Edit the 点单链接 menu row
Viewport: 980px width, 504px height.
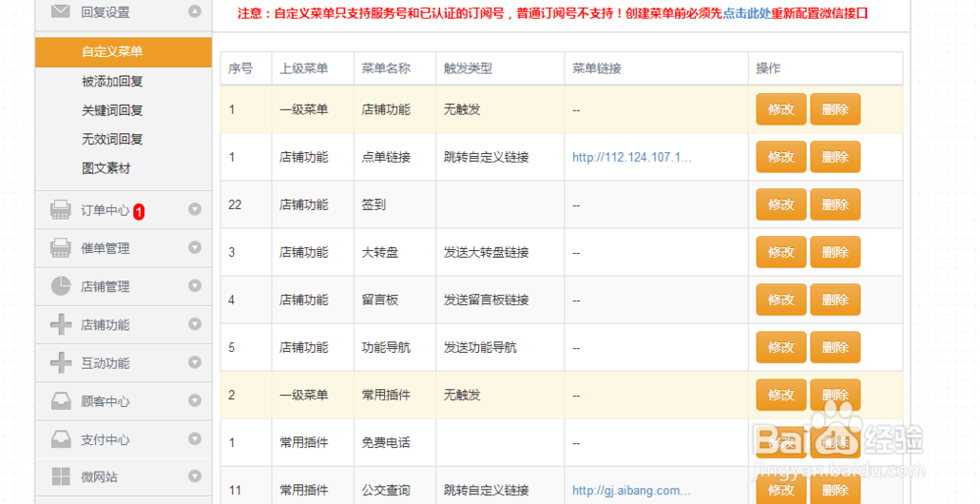[x=781, y=157]
